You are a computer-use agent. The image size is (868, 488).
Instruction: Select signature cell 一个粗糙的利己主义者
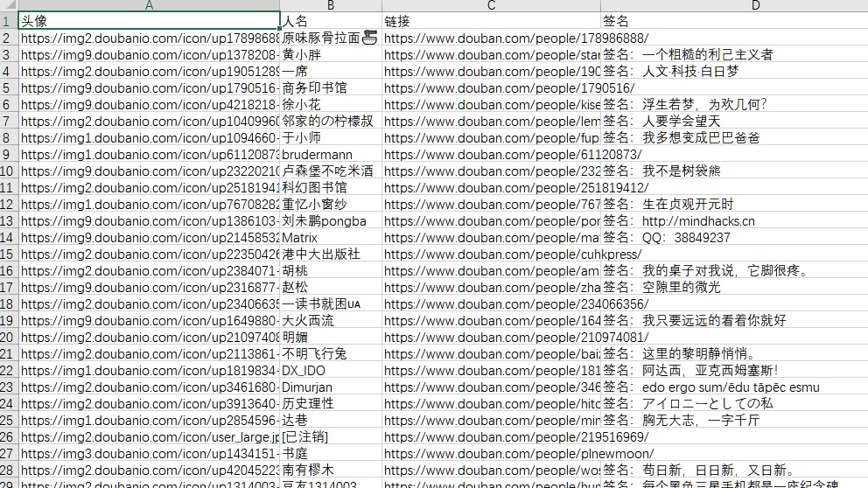click(x=734, y=55)
